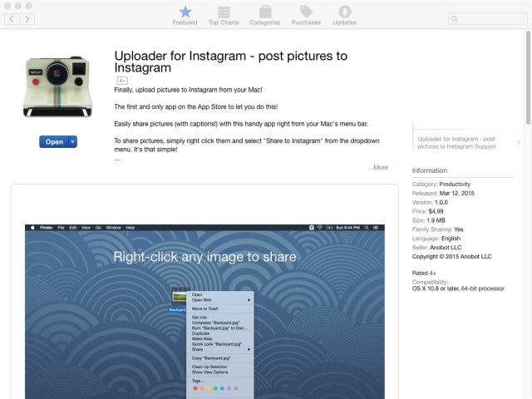The image size is (532, 399).
Task: Click the Anobot LLC seller name
Action: [x=446, y=248]
